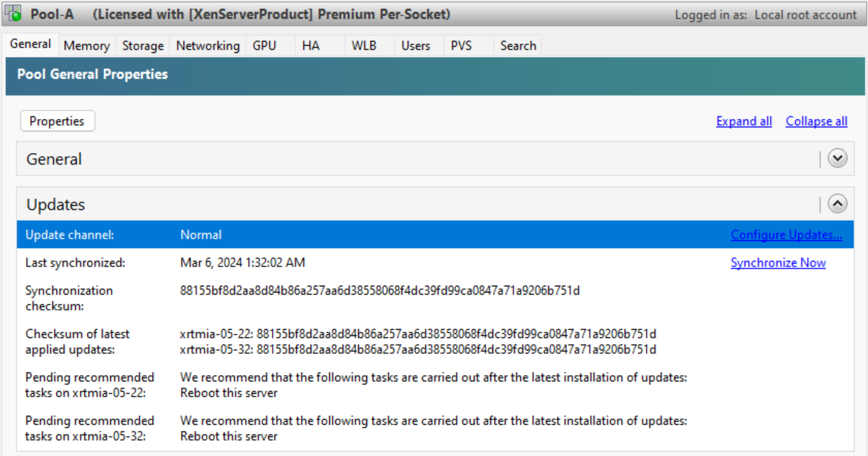Image resolution: width=868 pixels, height=456 pixels.
Task: Click the Synchronize Now link
Action: click(x=778, y=263)
